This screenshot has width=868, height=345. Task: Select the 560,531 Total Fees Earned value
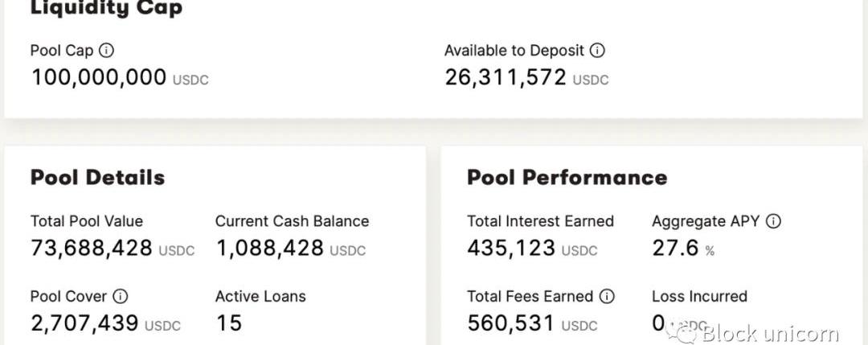(x=510, y=322)
